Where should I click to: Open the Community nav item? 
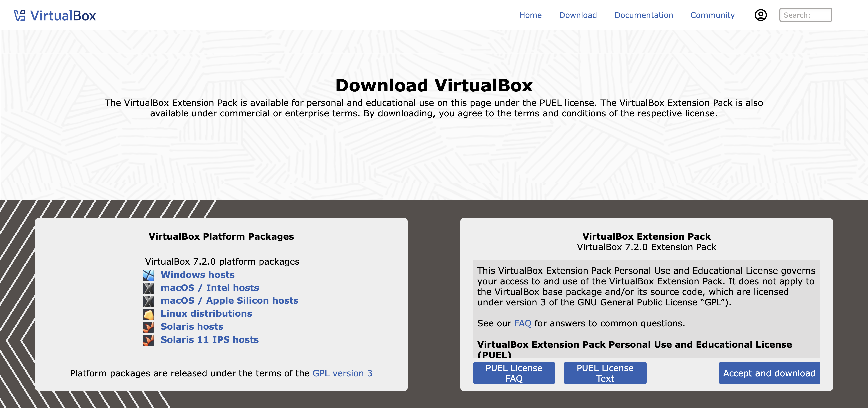coord(712,15)
